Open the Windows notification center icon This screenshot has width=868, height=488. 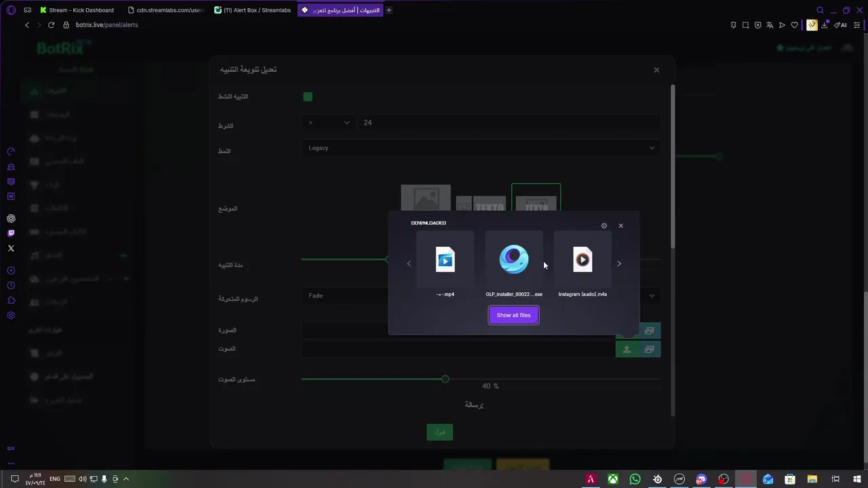click(x=14, y=479)
